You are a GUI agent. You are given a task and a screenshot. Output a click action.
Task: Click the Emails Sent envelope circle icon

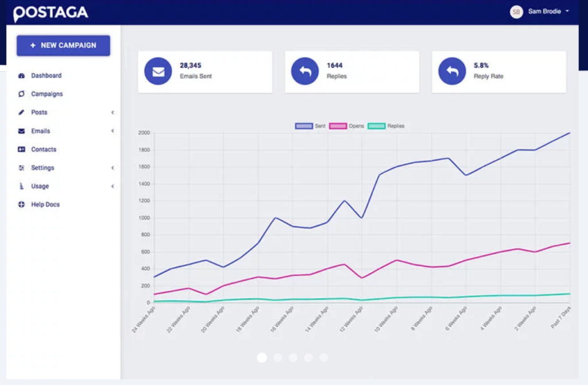point(158,71)
